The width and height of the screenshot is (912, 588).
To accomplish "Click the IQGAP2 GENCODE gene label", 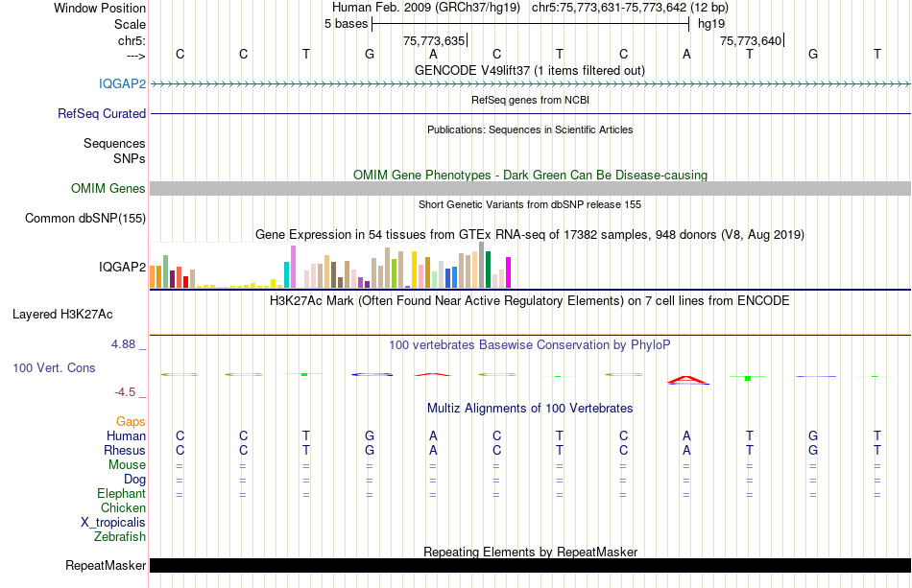I will [122, 83].
